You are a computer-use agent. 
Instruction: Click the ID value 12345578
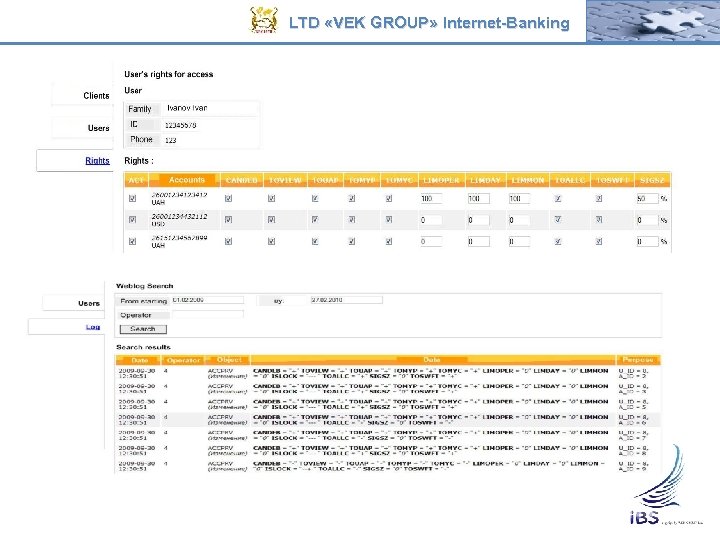point(181,125)
